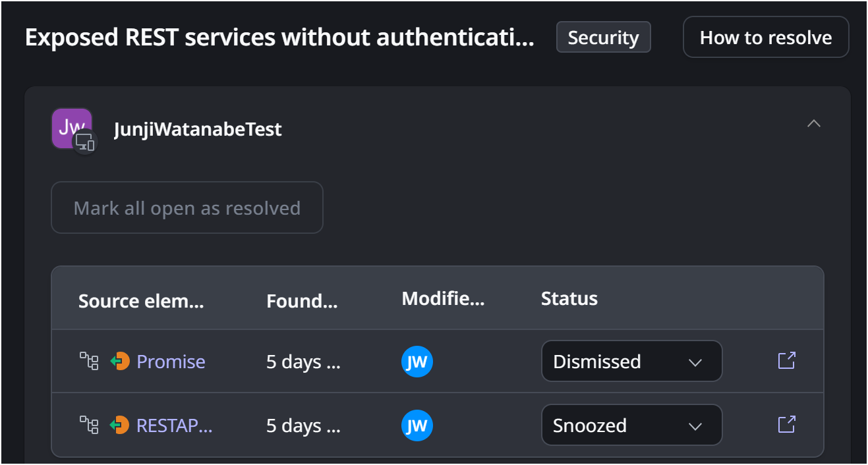Click the JW avatar in the Promise row

click(x=417, y=362)
